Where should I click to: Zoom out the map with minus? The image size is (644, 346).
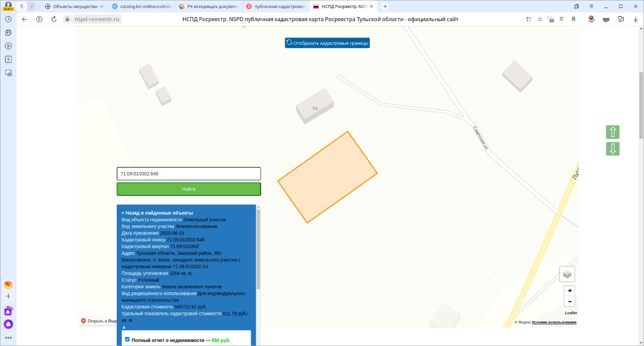pyautogui.click(x=570, y=302)
